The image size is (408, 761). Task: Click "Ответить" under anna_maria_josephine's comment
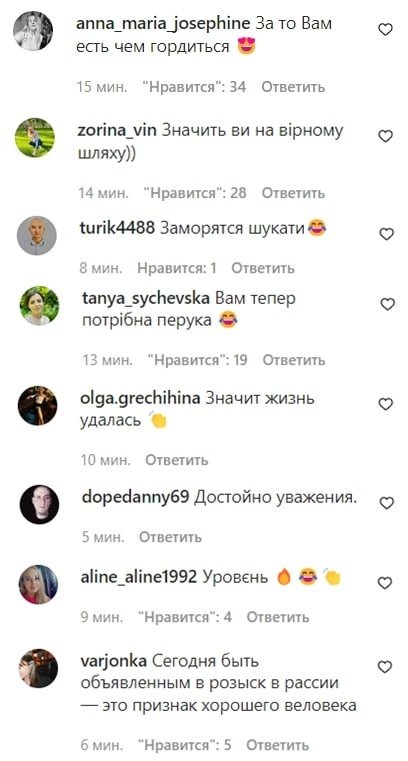point(294,87)
